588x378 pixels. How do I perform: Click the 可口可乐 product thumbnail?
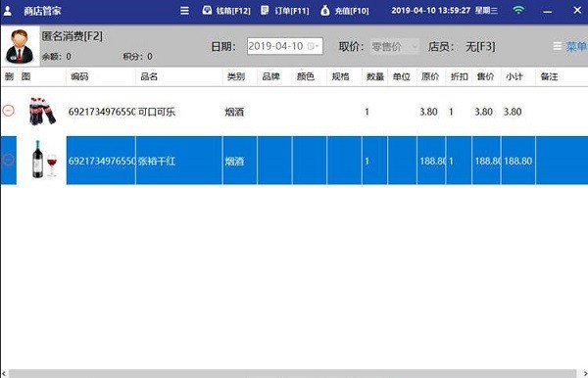[42, 112]
